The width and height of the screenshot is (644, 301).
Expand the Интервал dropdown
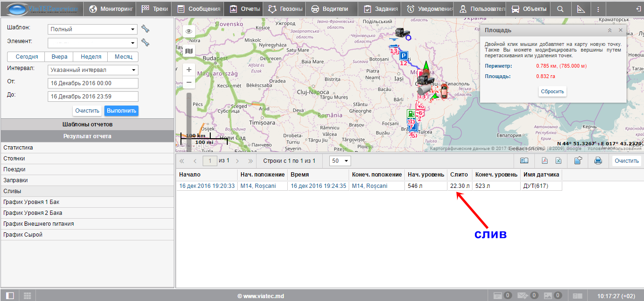click(x=93, y=70)
